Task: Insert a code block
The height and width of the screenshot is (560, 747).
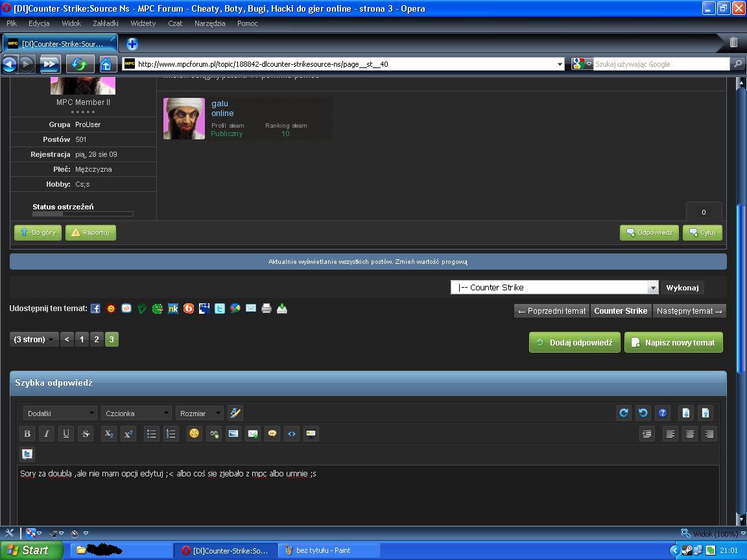Action: pyautogui.click(x=292, y=434)
